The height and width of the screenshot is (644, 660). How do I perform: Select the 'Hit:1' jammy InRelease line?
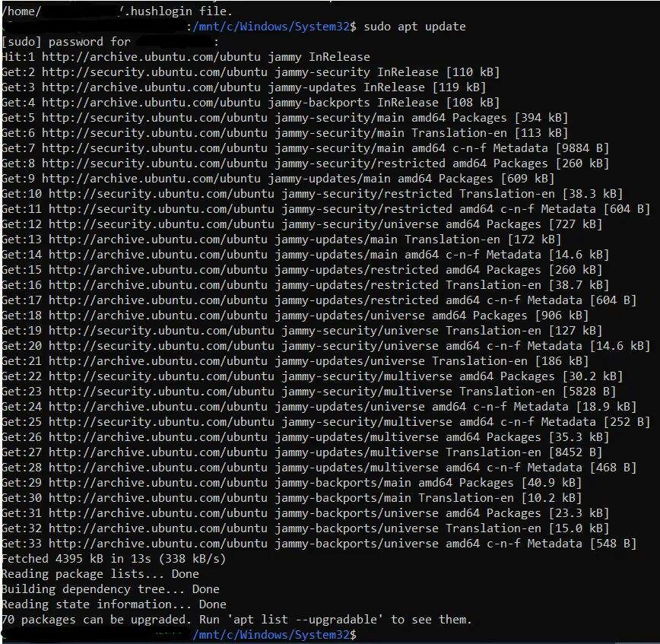(186, 57)
